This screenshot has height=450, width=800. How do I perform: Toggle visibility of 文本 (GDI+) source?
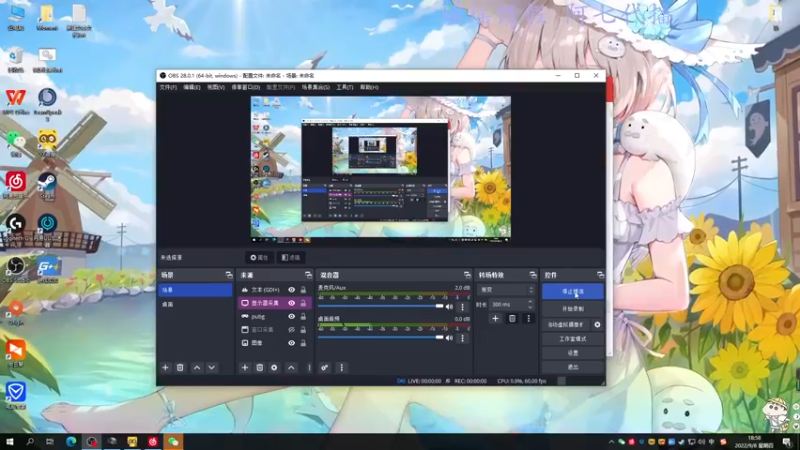tap(291, 290)
